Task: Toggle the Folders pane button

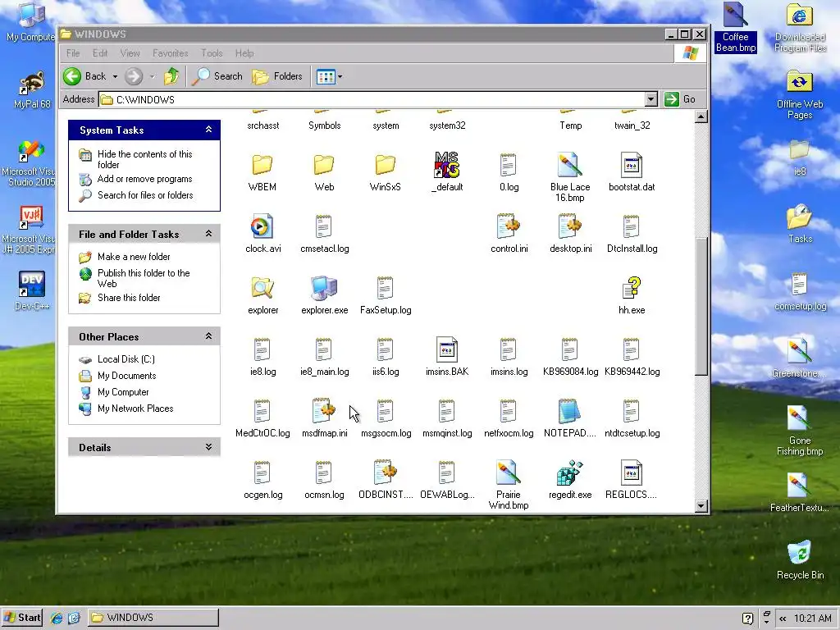Action: click(277, 76)
